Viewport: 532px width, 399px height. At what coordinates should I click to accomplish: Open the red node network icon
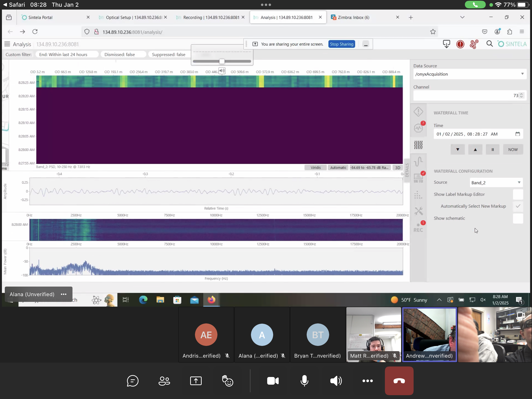474,44
